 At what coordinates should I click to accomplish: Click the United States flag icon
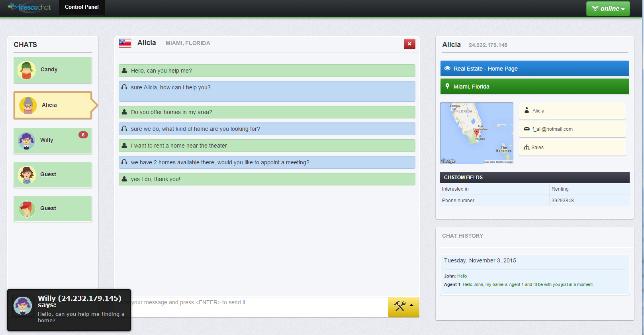coord(125,43)
